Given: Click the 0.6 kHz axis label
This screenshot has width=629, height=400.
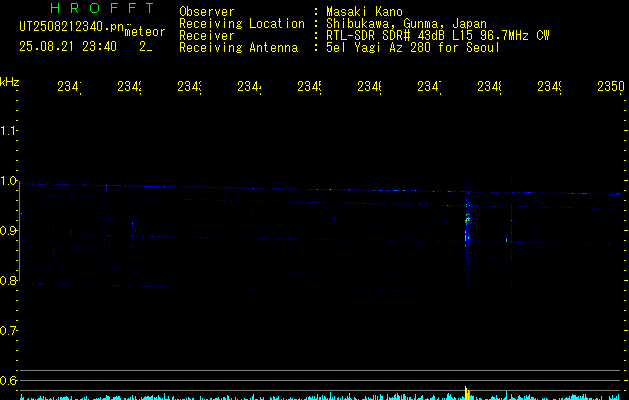Looking at the screenshot, I should pyautogui.click(x=8, y=380).
